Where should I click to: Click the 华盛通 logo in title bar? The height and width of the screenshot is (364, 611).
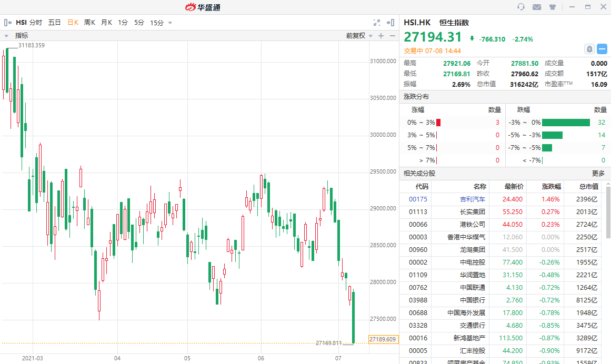tap(203, 7)
